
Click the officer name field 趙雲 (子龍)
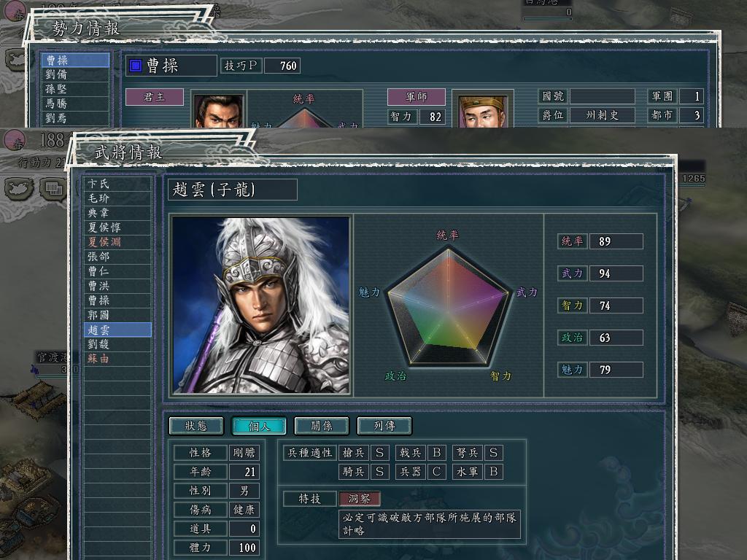pyautogui.click(x=233, y=190)
